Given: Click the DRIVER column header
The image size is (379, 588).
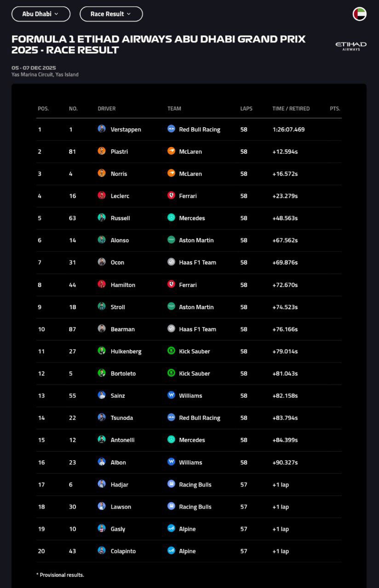Looking at the screenshot, I should 106,109.
